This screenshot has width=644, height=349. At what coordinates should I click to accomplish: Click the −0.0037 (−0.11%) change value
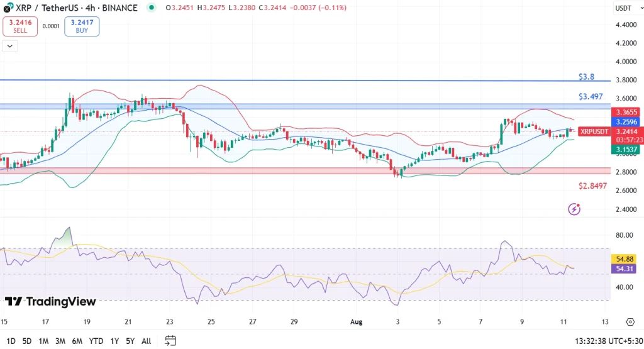(x=318, y=8)
